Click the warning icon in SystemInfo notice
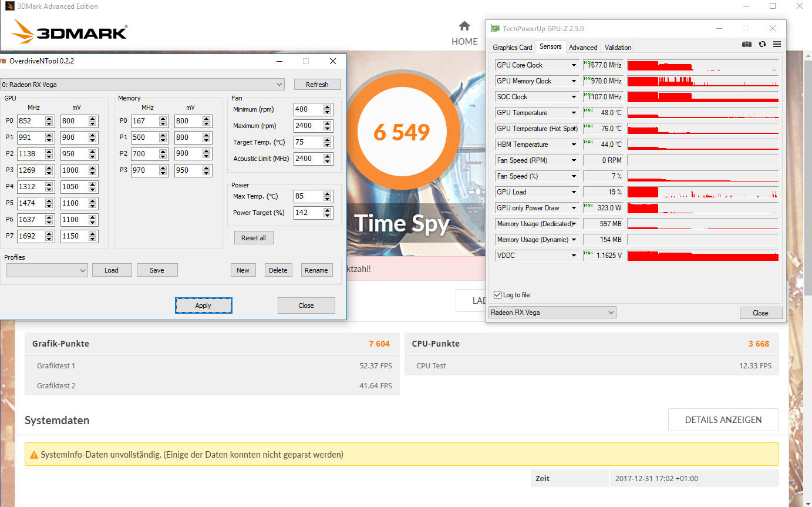The height and width of the screenshot is (507, 812). pyautogui.click(x=34, y=455)
